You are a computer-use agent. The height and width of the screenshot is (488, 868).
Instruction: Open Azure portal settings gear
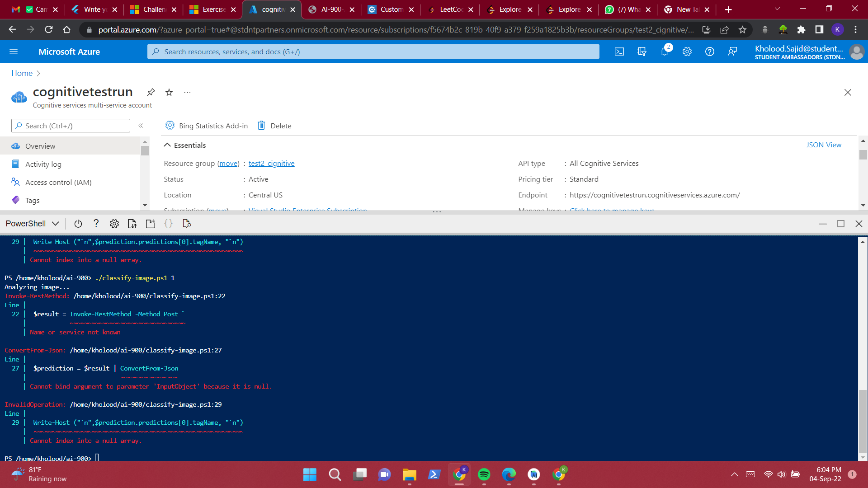click(687, 52)
